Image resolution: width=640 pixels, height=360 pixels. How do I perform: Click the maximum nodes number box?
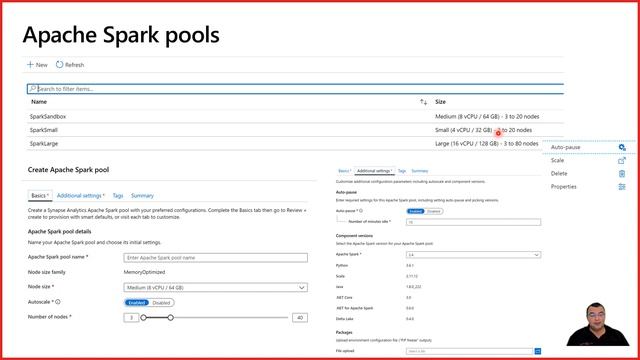[x=300, y=318]
